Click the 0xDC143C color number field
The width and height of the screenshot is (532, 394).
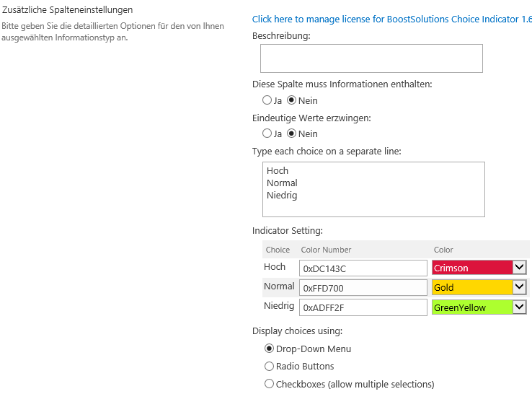pyautogui.click(x=363, y=268)
